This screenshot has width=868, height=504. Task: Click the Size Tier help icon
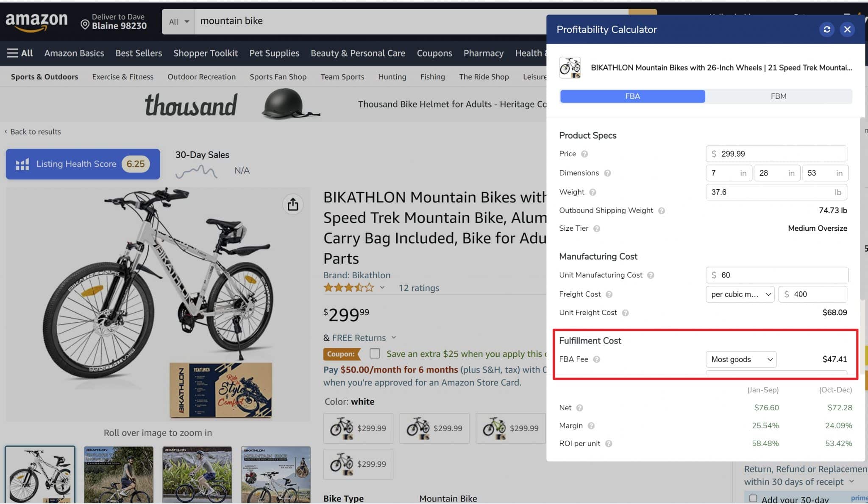[597, 229]
